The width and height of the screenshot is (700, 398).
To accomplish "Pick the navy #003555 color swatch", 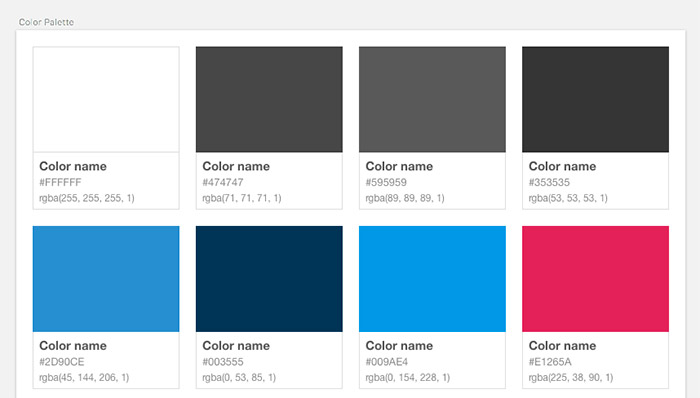I will (269, 279).
